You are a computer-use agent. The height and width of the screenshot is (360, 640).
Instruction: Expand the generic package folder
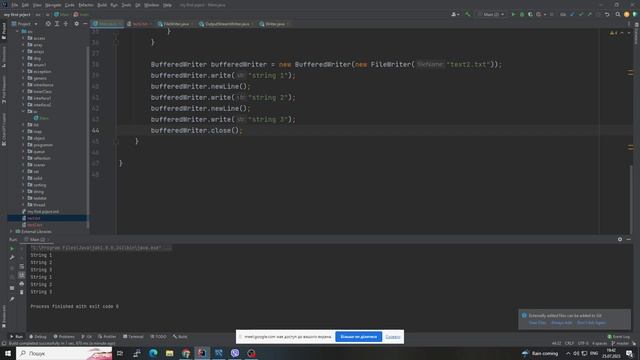(x=23, y=78)
